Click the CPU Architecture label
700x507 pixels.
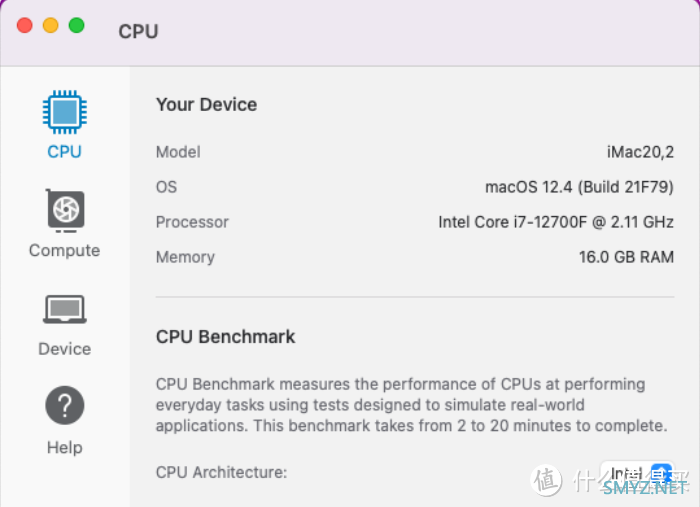click(221, 472)
